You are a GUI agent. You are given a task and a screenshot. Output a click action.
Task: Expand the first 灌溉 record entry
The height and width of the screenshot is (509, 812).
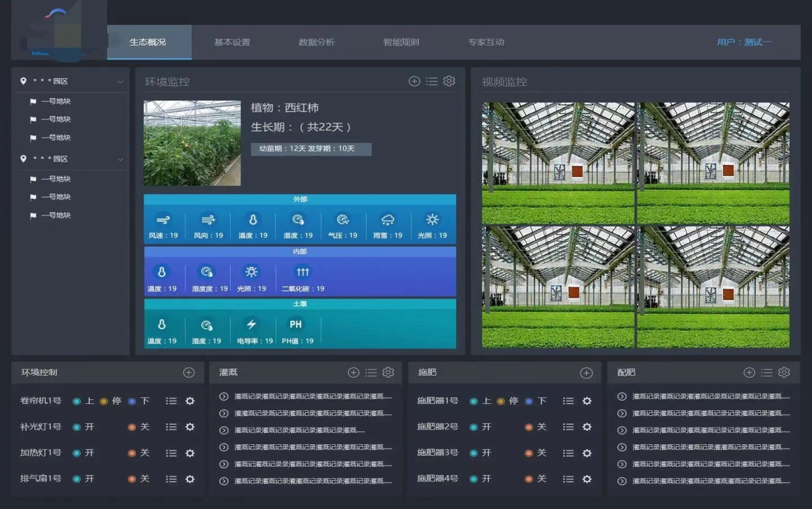pos(224,396)
